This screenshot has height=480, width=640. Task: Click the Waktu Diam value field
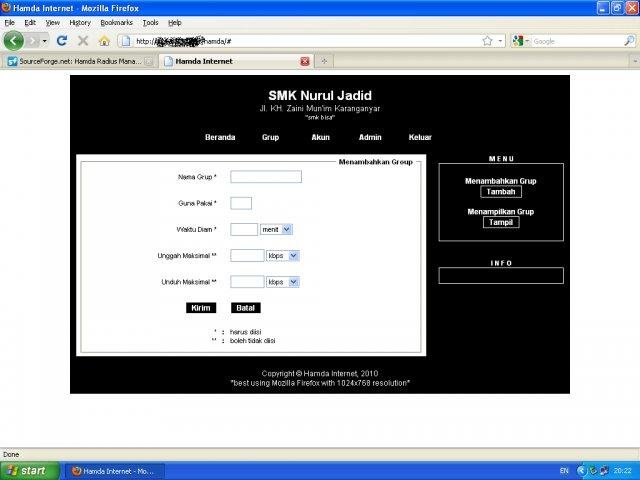[x=244, y=229]
